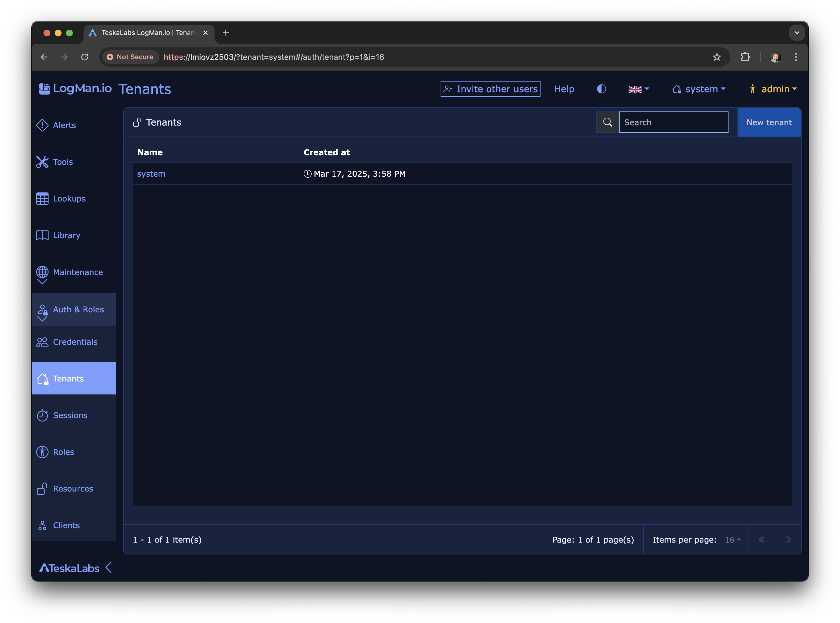Collapse sidebar with chevron near TeskaLabs
Screen dimensions: 840x623
109,568
